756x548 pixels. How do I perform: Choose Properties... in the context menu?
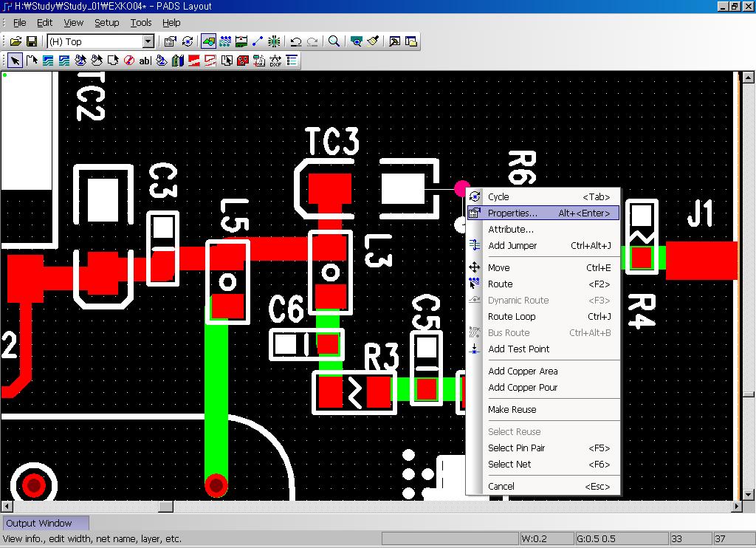(543, 213)
